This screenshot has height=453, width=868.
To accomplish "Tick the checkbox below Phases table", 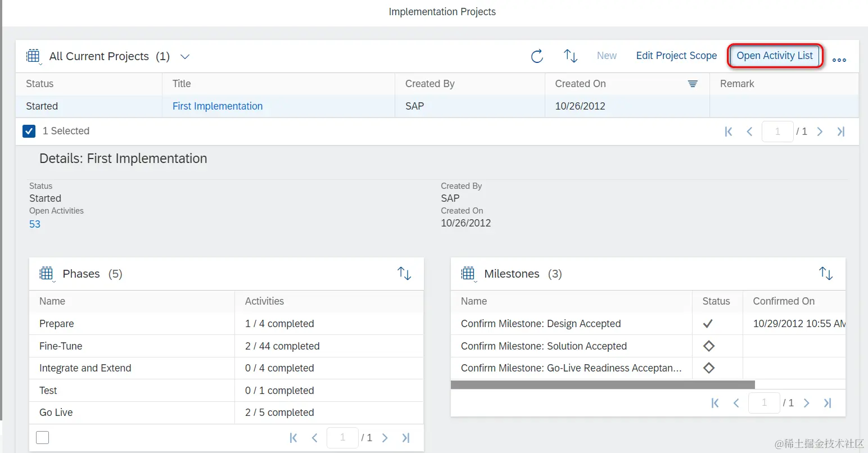I will (42, 437).
